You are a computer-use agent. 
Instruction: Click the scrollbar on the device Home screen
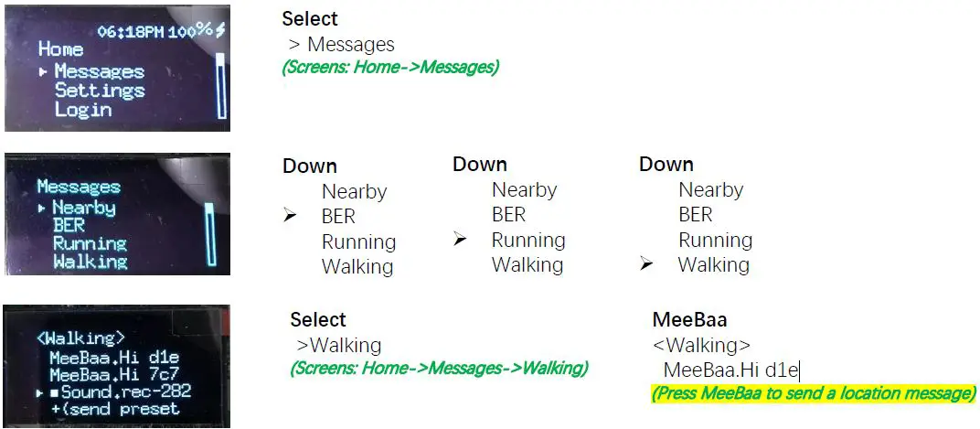point(219,85)
